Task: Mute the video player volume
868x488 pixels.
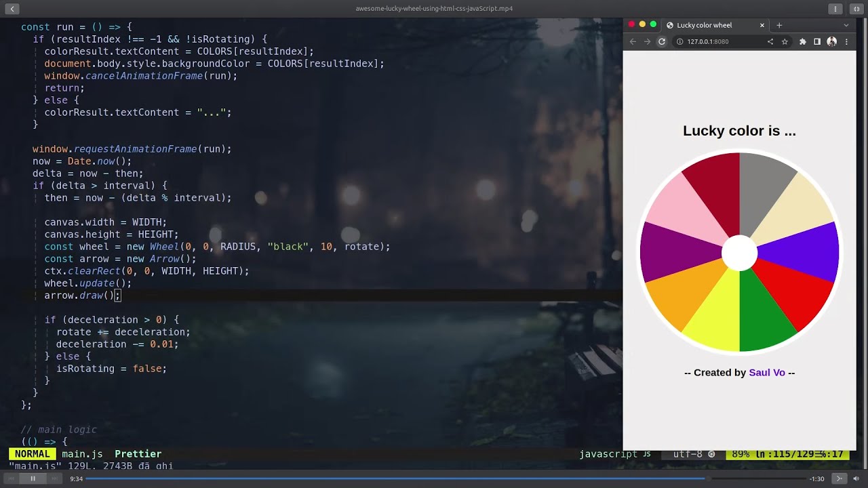Action: pyautogui.click(x=856, y=479)
